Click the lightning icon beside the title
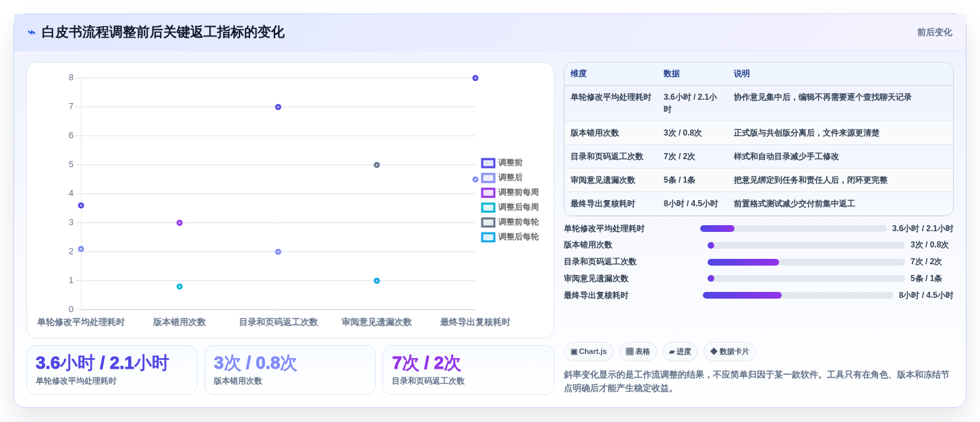The width and height of the screenshot is (980, 422). (x=32, y=32)
